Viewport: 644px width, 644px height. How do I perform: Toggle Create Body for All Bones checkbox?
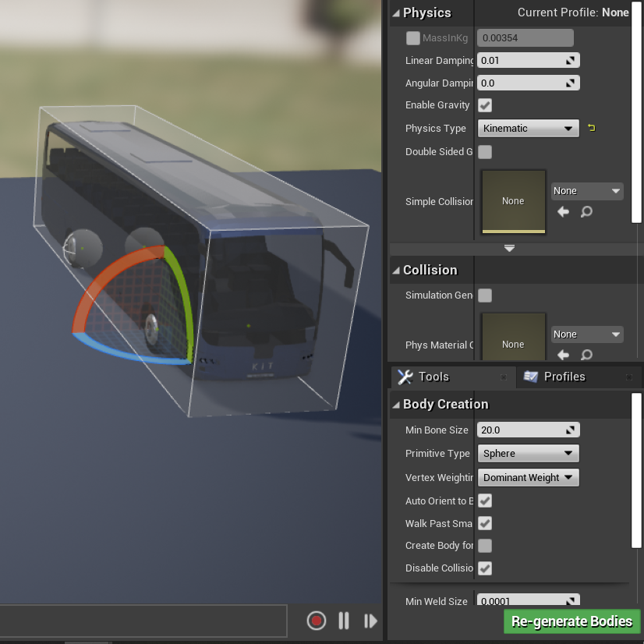[x=485, y=546]
